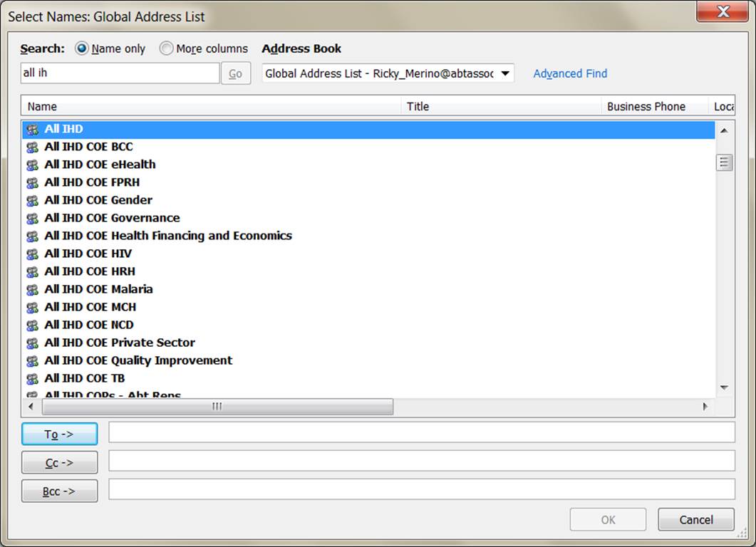Click the group icon next to All IHD COE eHealth
This screenshot has width=756, height=547.
click(x=32, y=165)
